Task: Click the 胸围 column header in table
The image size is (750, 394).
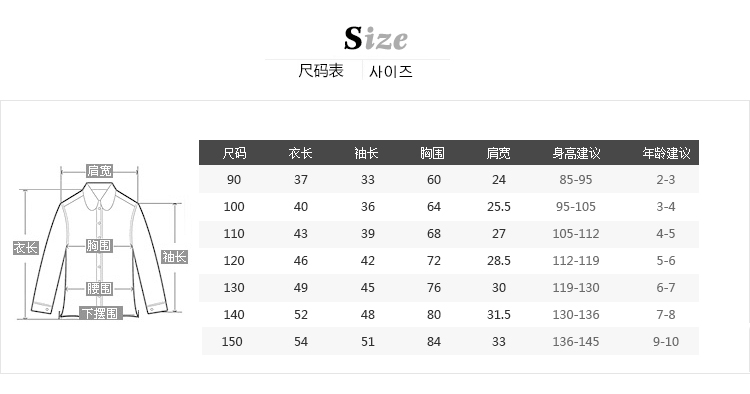Action: tap(432, 153)
